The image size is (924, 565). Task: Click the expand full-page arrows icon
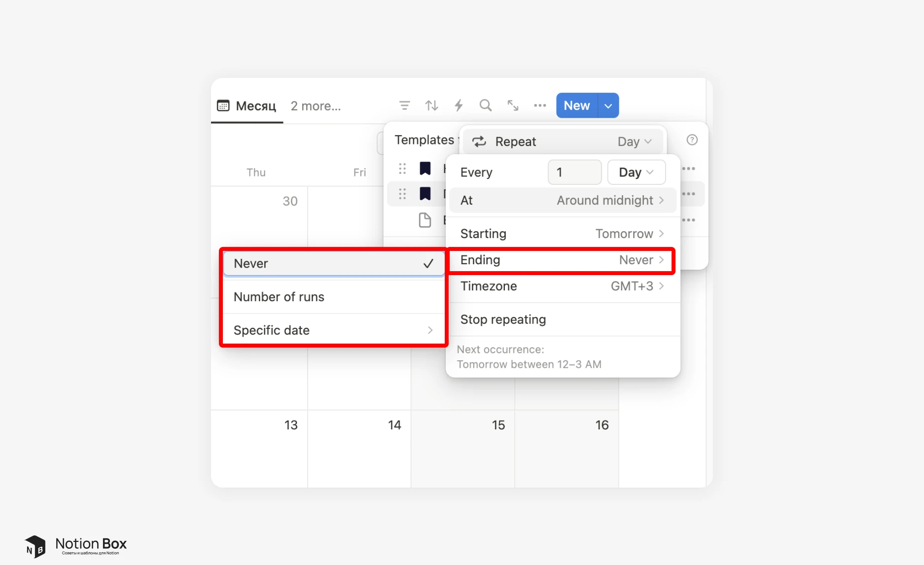coord(513,106)
